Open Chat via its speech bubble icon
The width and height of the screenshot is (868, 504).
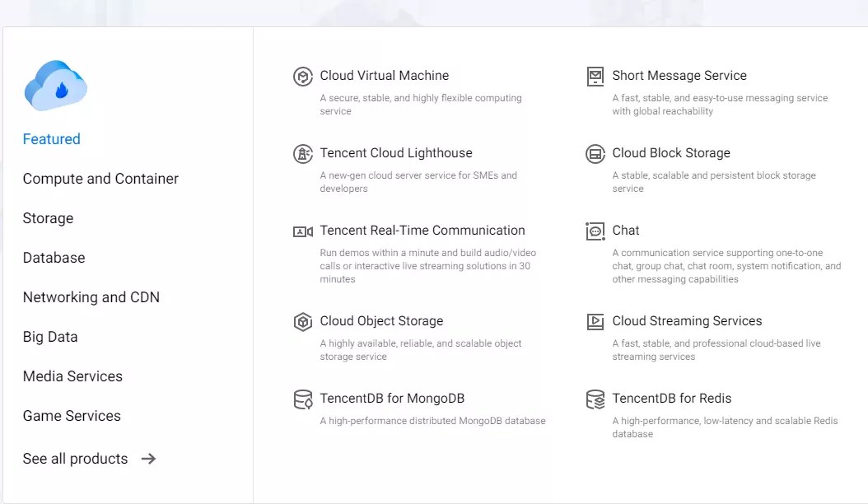pyautogui.click(x=595, y=231)
